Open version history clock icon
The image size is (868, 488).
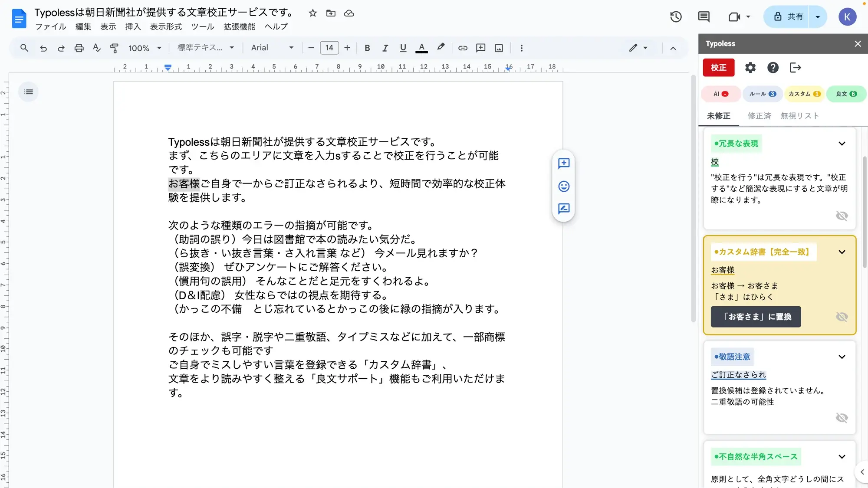click(676, 17)
